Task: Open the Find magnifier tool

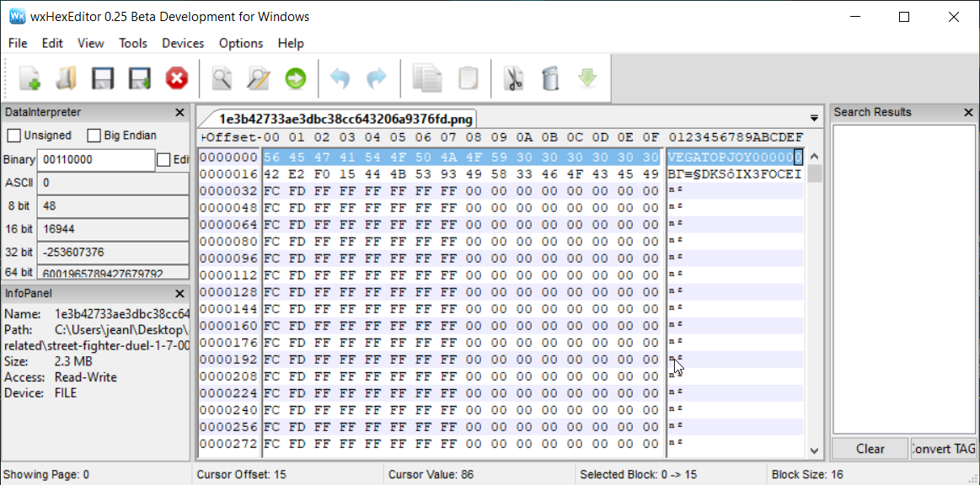Action: [x=222, y=78]
